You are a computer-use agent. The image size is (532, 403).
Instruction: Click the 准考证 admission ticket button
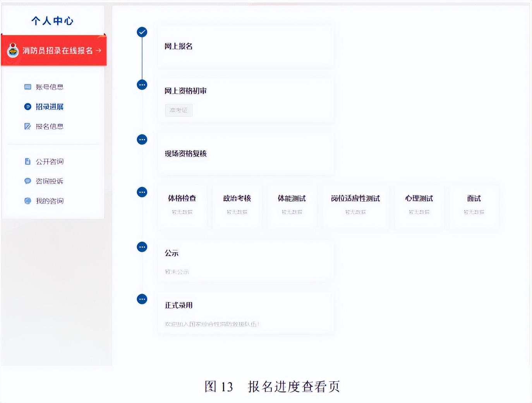[178, 110]
